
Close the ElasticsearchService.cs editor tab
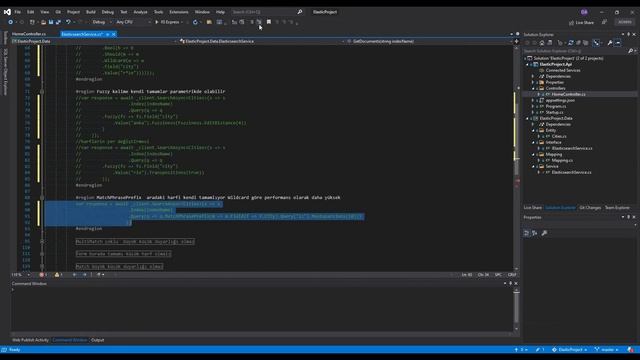tap(114, 34)
